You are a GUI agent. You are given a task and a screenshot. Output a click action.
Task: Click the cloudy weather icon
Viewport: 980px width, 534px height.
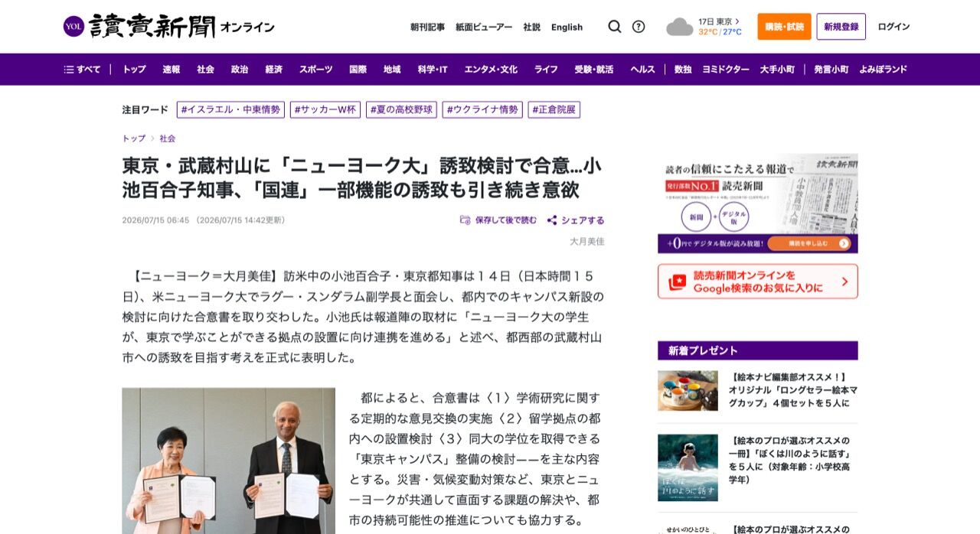click(x=679, y=27)
